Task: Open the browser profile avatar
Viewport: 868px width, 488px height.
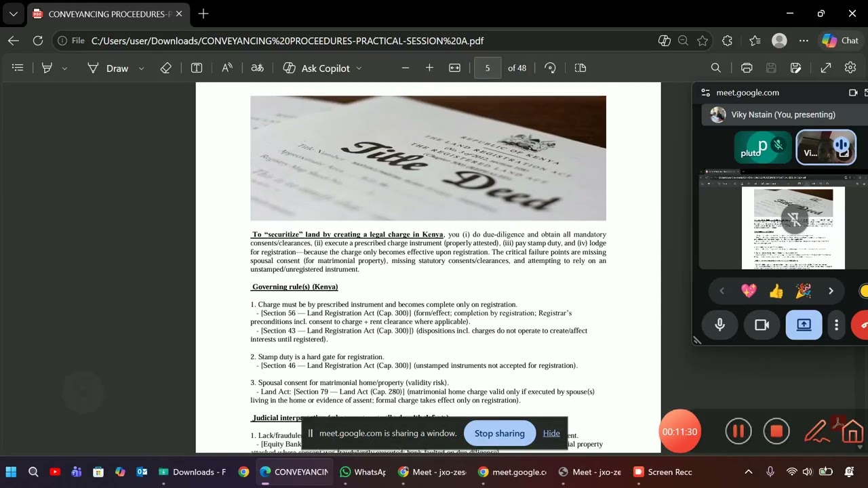Action: click(x=779, y=41)
